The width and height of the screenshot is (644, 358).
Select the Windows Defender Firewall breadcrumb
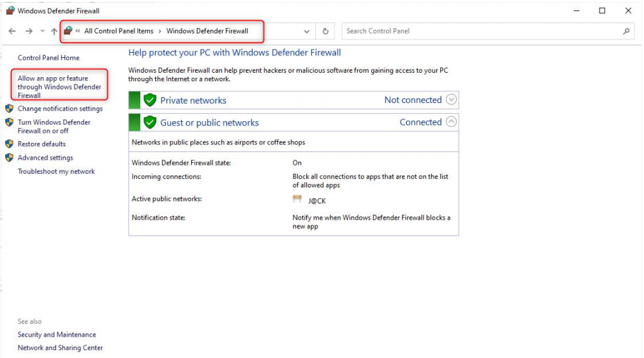207,31
